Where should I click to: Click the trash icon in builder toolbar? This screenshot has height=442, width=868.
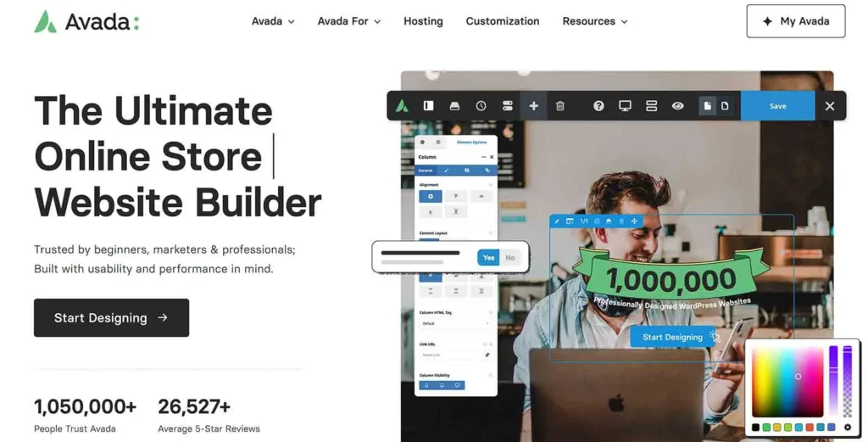pyautogui.click(x=560, y=106)
